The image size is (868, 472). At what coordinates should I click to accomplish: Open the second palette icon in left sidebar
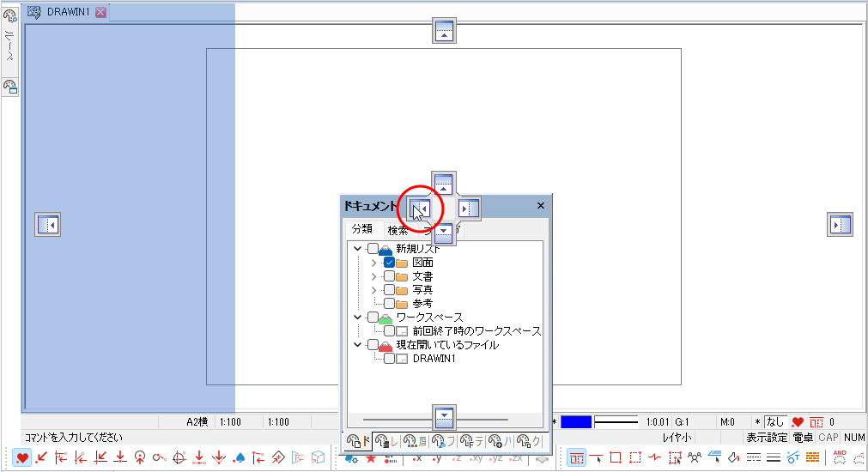tap(10, 87)
